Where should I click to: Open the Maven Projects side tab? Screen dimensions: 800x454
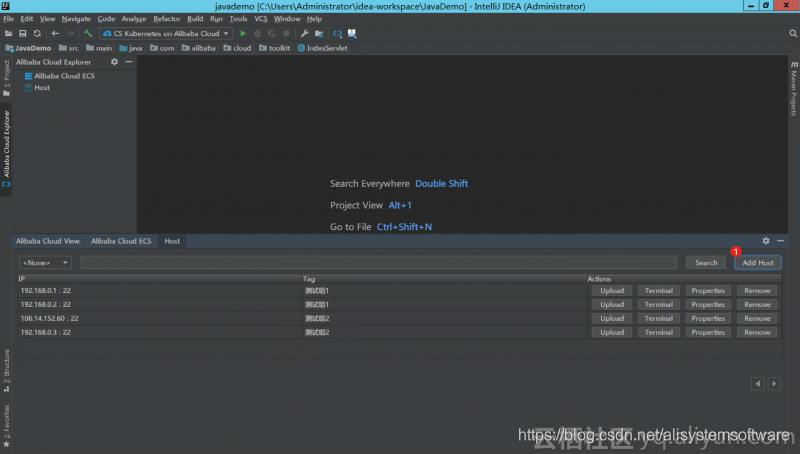click(x=794, y=89)
